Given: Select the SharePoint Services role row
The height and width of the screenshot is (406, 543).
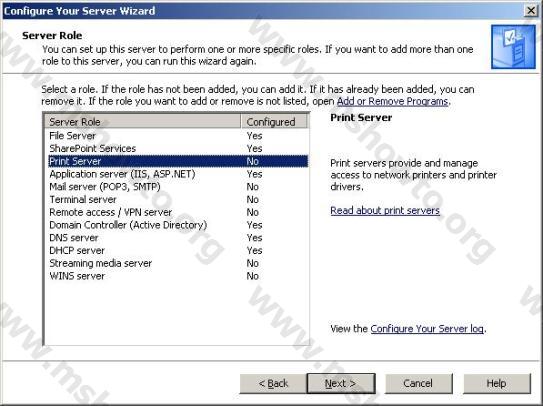Looking at the screenshot, I should point(178,149).
